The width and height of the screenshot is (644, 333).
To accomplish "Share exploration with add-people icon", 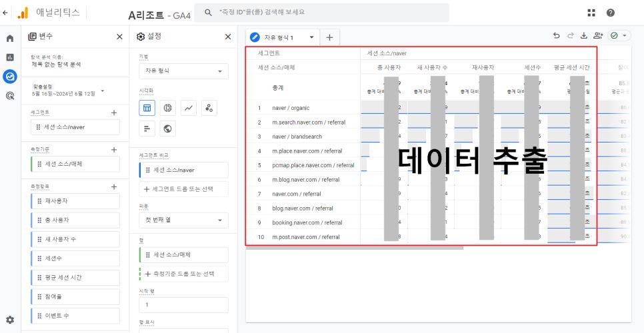I will 598,36.
